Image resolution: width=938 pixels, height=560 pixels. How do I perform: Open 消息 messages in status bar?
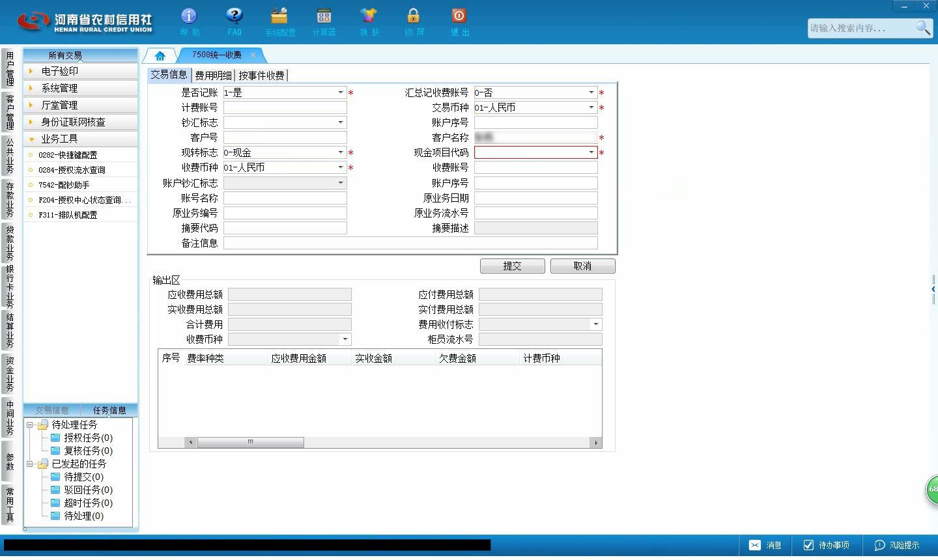[x=765, y=545]
